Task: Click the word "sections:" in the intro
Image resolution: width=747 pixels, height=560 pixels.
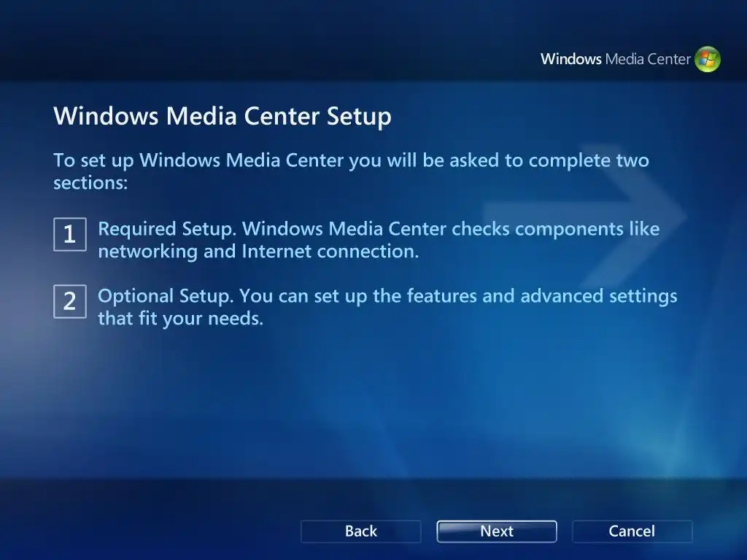Action: pos(90,183)
